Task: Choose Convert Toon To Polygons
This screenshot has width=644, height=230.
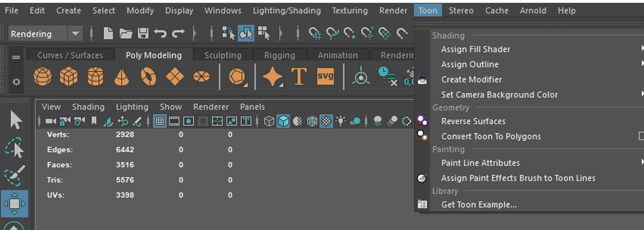Action: tap(491, 136)
